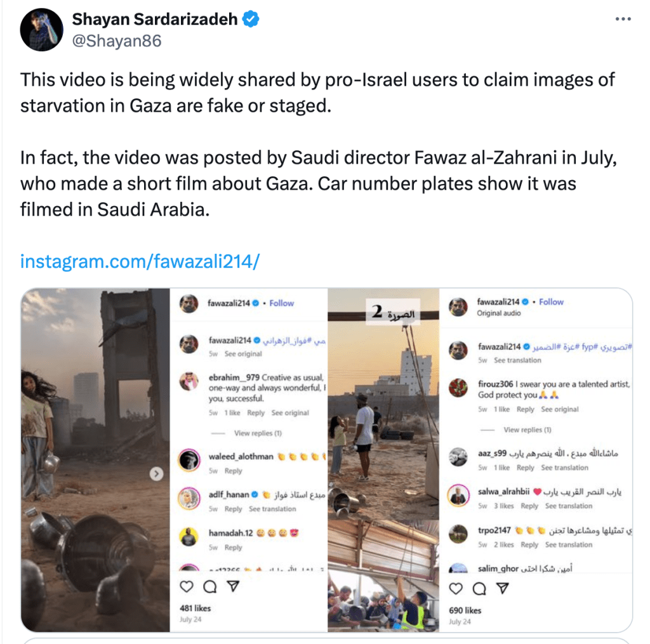Click comment icon on the 481 likes post
This screenshot has height=644, width=650.
click(x=209, y=588)
